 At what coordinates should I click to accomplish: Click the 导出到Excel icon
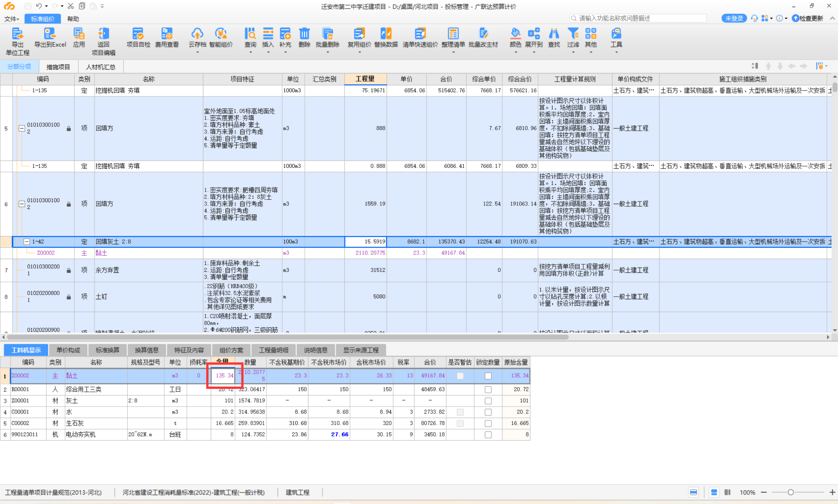[50, 34]
